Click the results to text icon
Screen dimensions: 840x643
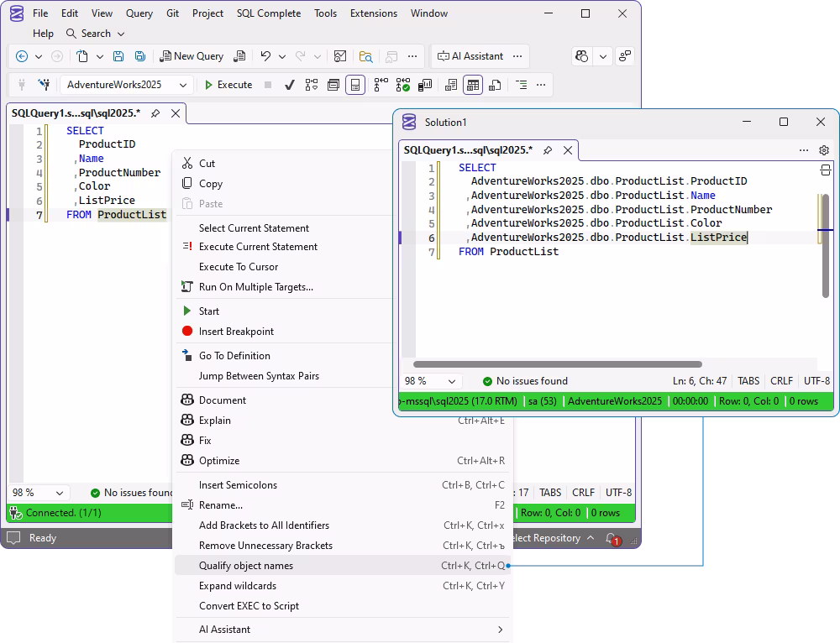[451, 85]
